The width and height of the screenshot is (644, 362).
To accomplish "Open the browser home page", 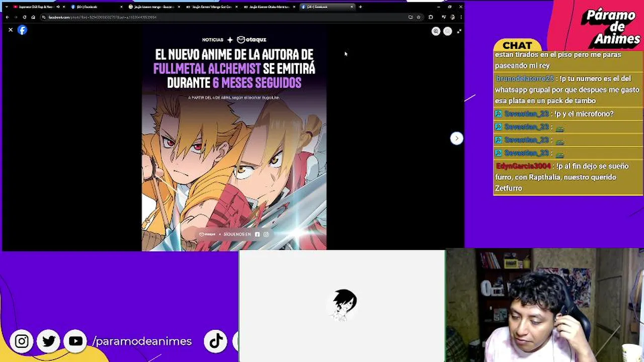I will click(33, 17).
